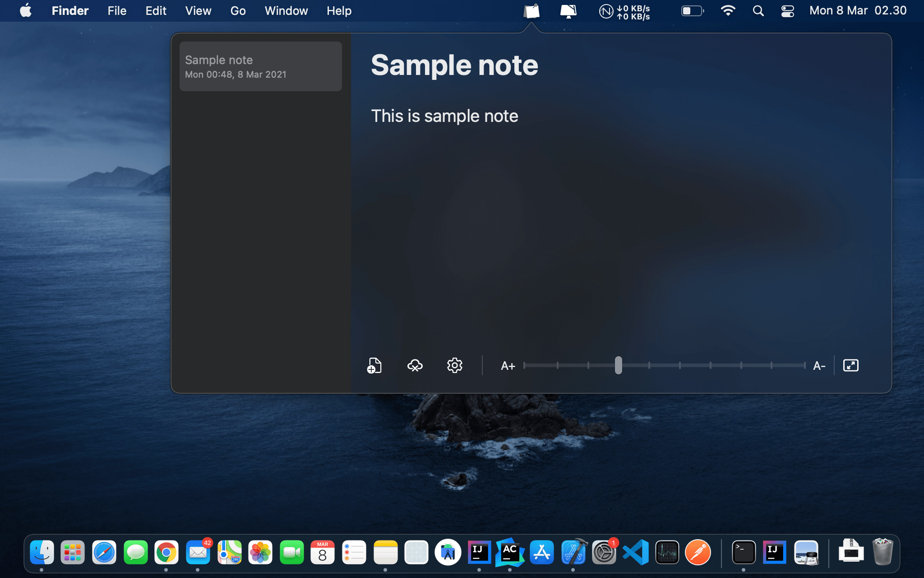This screenshot has height=578, width=924.
Task: Expand the note window to fullscreen
Action: point(850,365)
